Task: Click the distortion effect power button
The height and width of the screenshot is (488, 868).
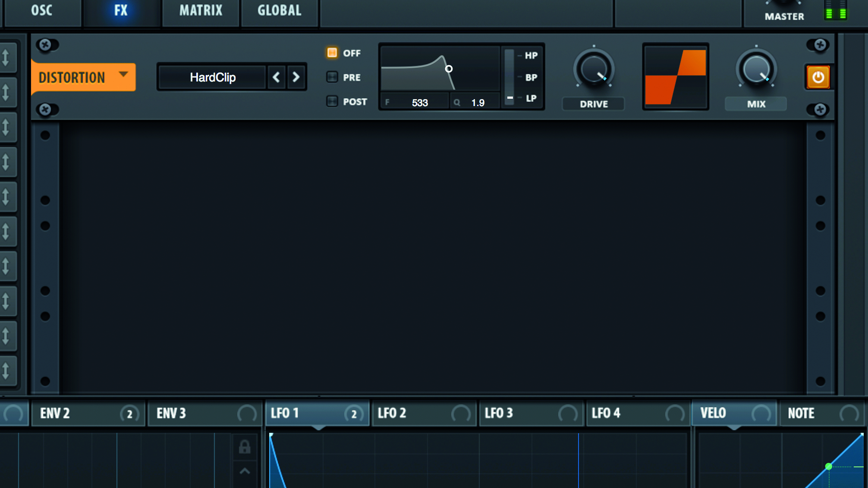Action: 818,78
